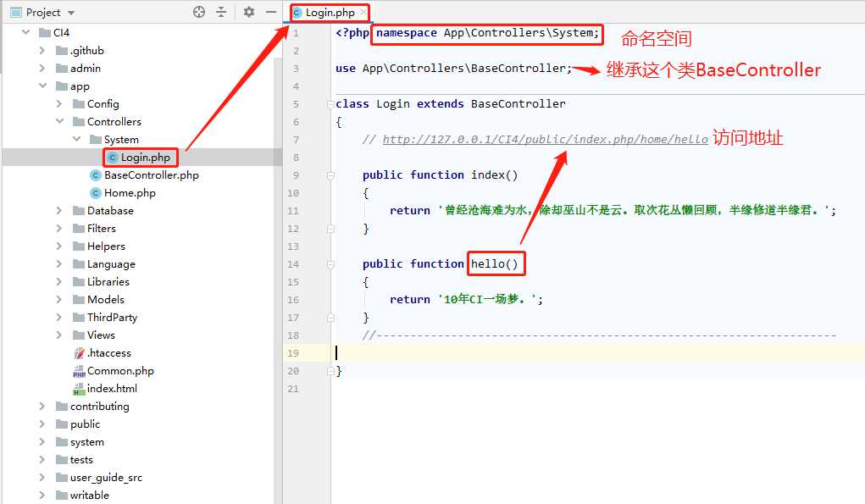Close the Login.php tab
865x504 pixels.
coord(363,12)
